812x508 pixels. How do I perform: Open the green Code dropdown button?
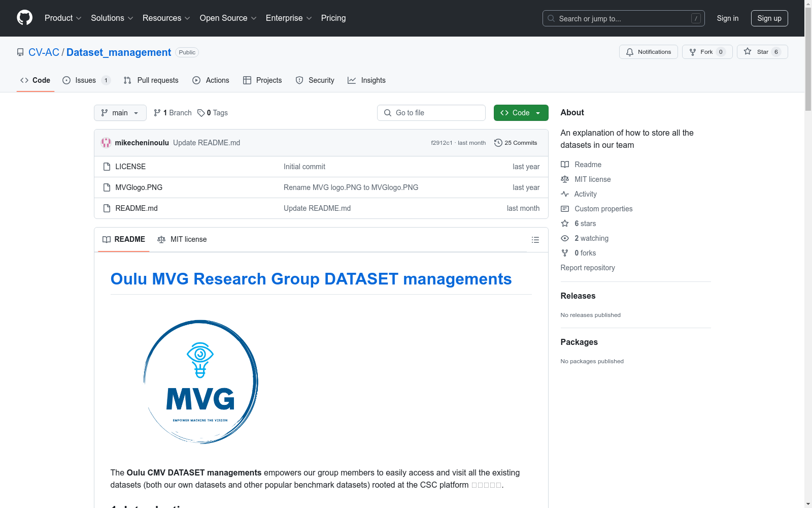click(x=521, y=113)
